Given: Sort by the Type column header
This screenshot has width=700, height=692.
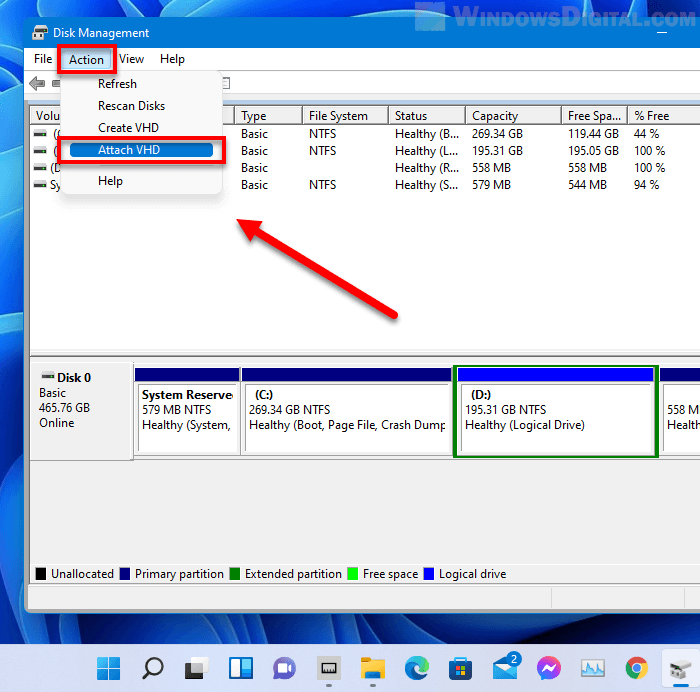Looking at the screenshot, I should [268, 116].
